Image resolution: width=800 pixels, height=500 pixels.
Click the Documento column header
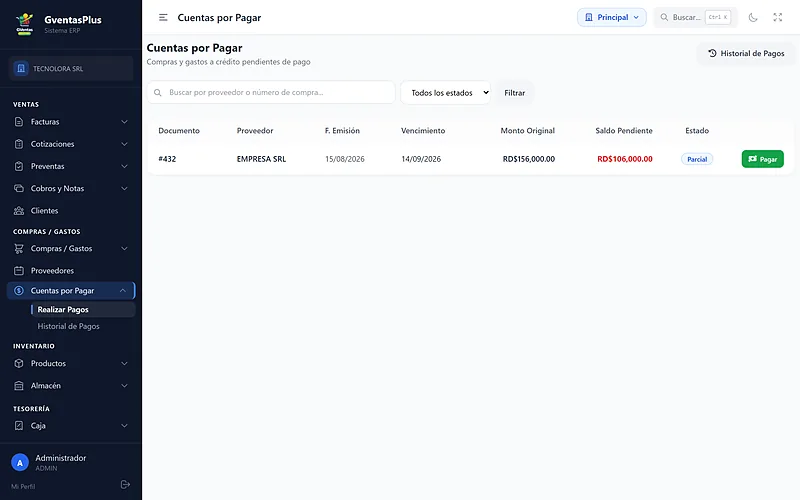[179, 131]
